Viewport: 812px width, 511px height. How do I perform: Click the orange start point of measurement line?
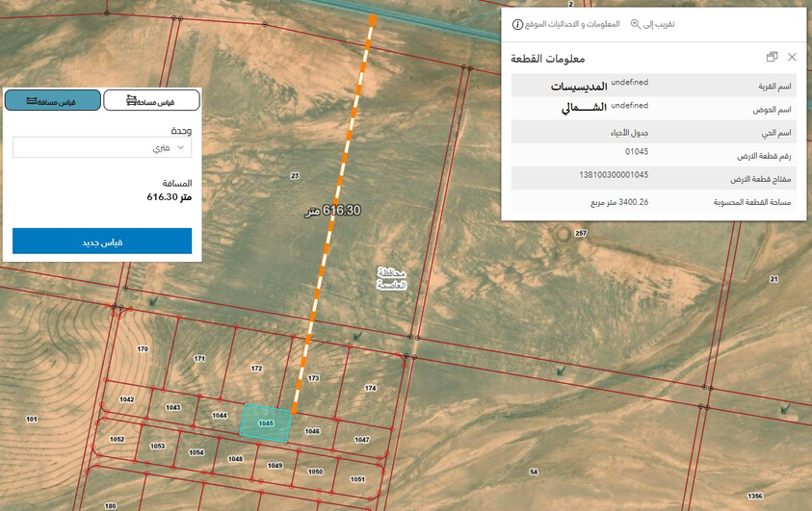pos(373,19)
